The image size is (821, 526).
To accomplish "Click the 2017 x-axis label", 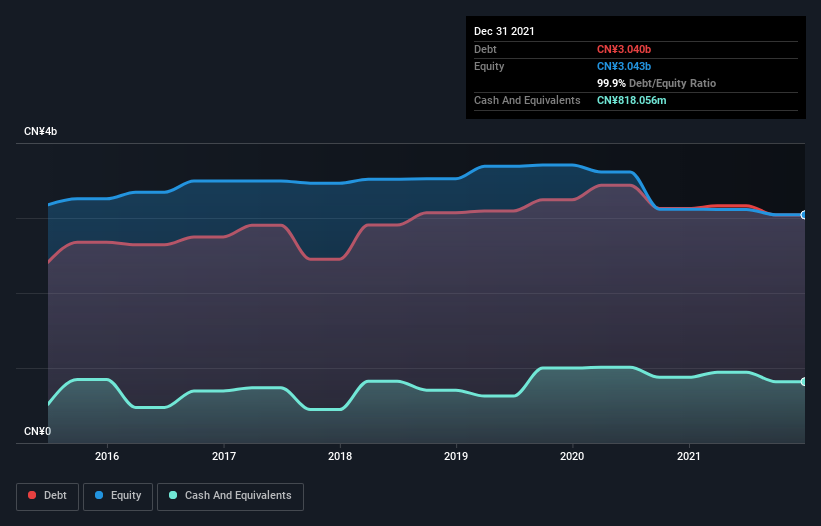I will click(224, 456).
